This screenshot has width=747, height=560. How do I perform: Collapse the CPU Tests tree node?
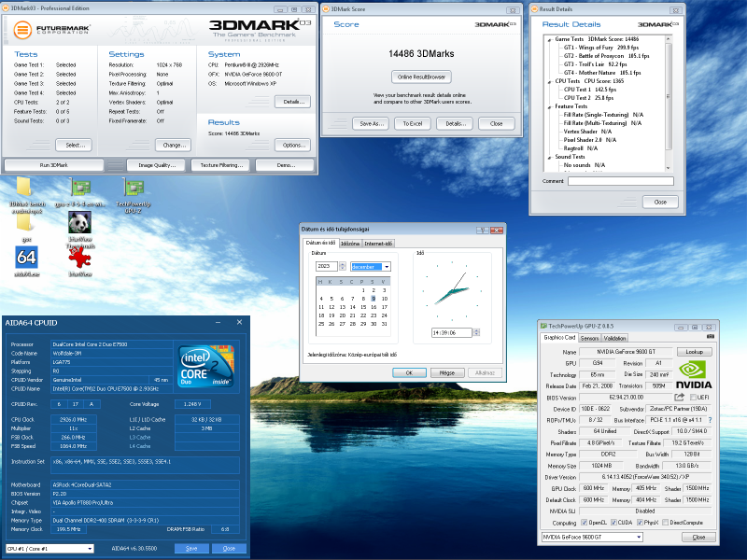(550, 81)
